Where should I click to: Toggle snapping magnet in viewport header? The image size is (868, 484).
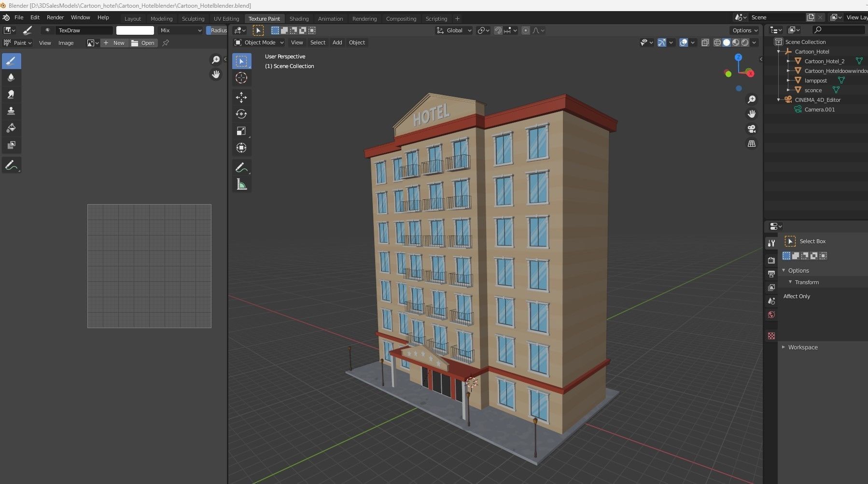pos(498,30)
